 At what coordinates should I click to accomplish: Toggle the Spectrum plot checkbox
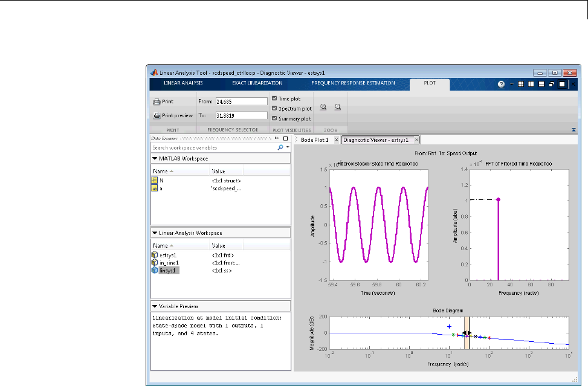[275, 109]
